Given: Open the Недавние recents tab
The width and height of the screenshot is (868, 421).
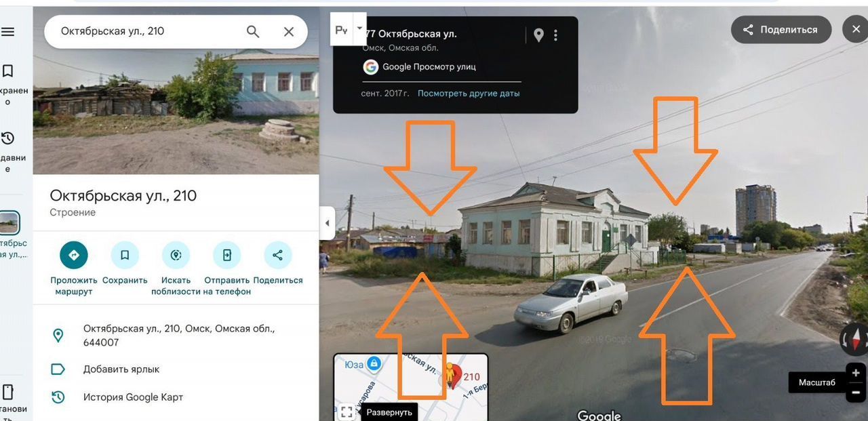Looking at the screenshot, I should click(8, 152).
